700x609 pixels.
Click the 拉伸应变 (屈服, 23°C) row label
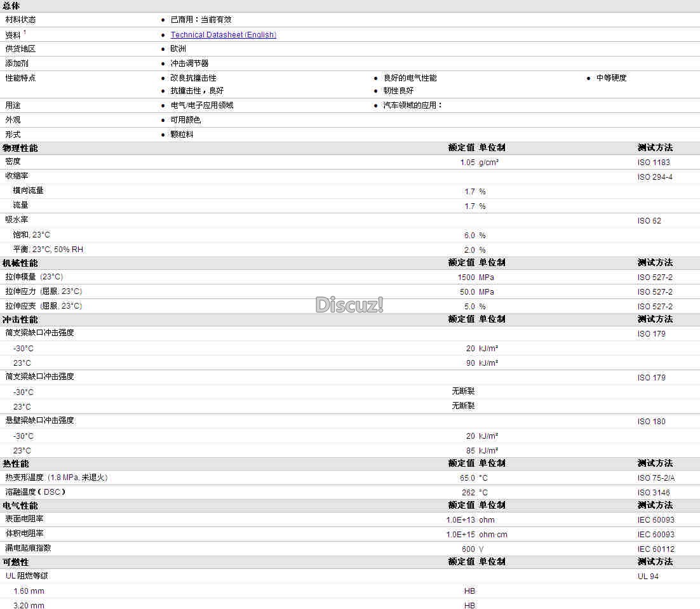pyautogui.click(x=44, y=306)
